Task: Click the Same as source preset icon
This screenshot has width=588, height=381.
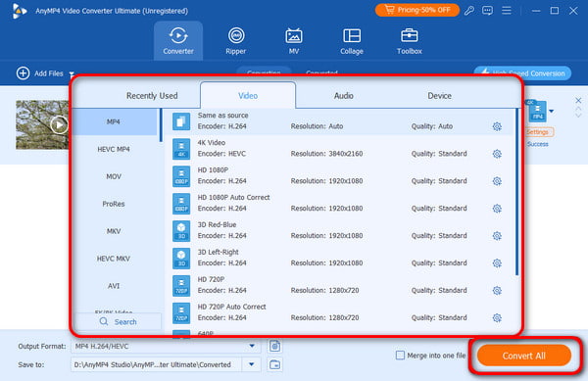Action: click(x=181, y=121)
